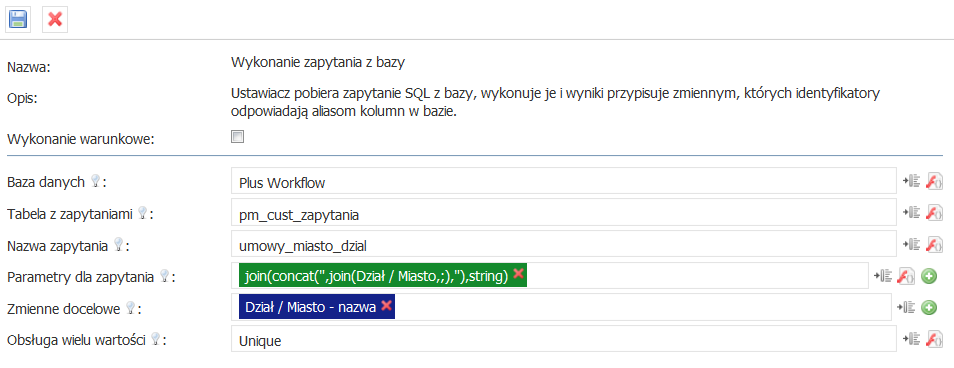The image size is (954, 368).
Task: Show hint bulb for Baza danych
Action: pos(95,181)
